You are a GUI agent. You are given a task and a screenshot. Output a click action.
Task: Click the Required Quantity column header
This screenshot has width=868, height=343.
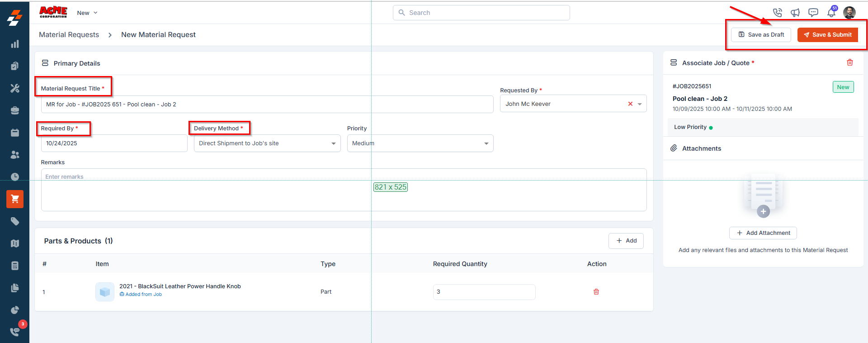(x=460, y=264)
